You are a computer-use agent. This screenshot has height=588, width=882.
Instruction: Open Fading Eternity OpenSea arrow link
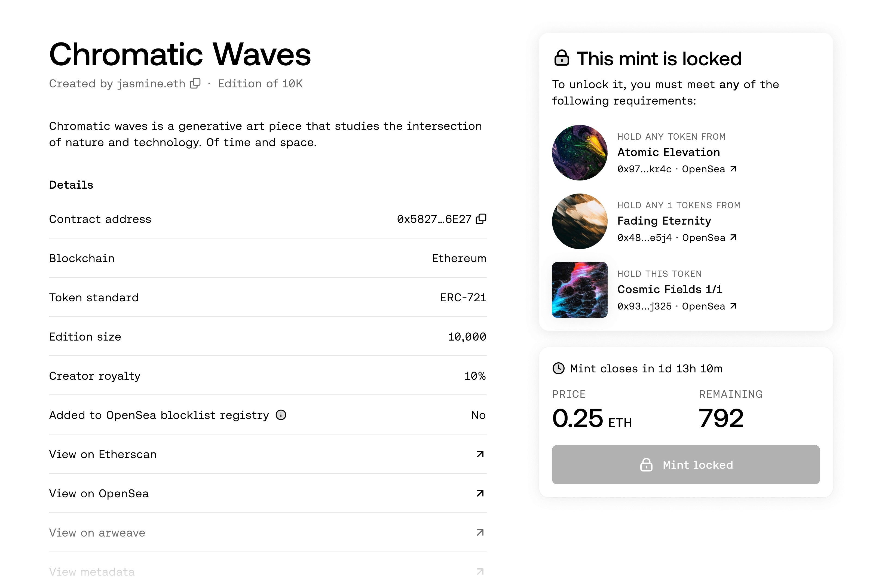tap(733, 237)
